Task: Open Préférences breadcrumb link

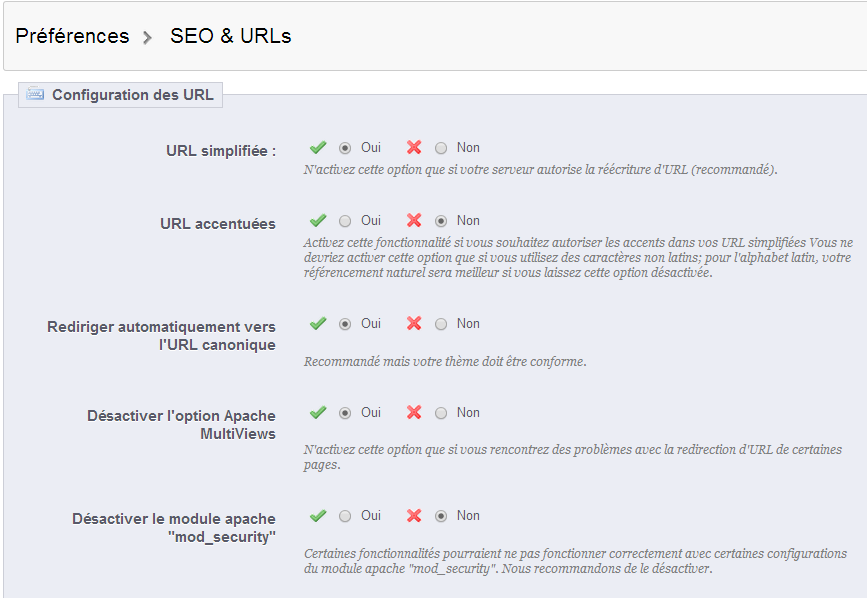Action: tap(72, 36)
